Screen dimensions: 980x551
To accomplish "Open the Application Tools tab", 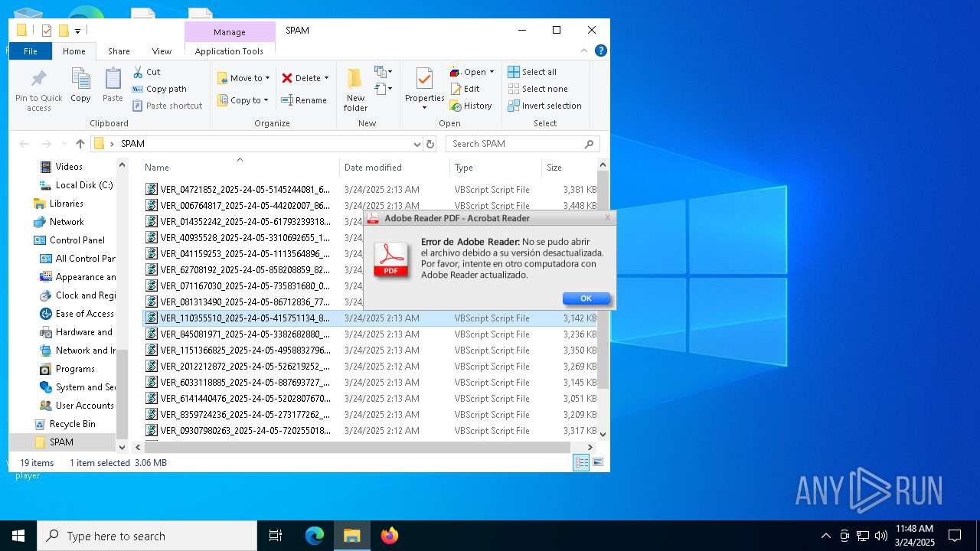I will click(229, 51).
